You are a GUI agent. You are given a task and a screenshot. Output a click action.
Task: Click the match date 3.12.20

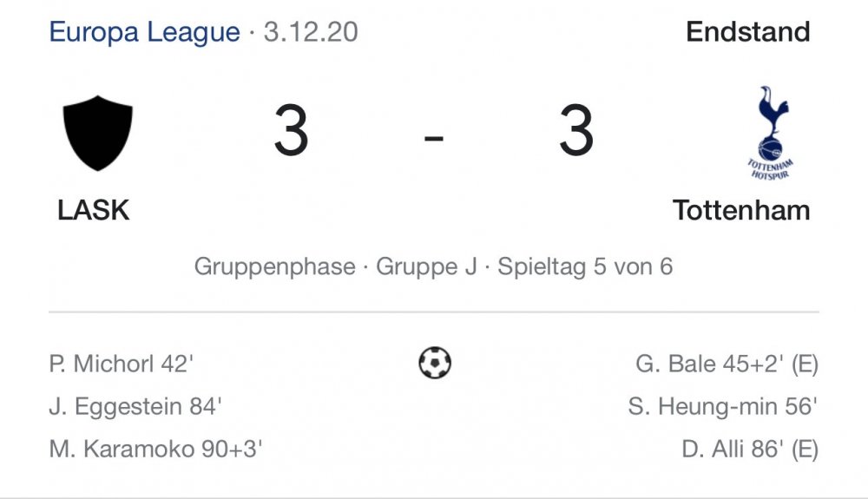(311, 31)
